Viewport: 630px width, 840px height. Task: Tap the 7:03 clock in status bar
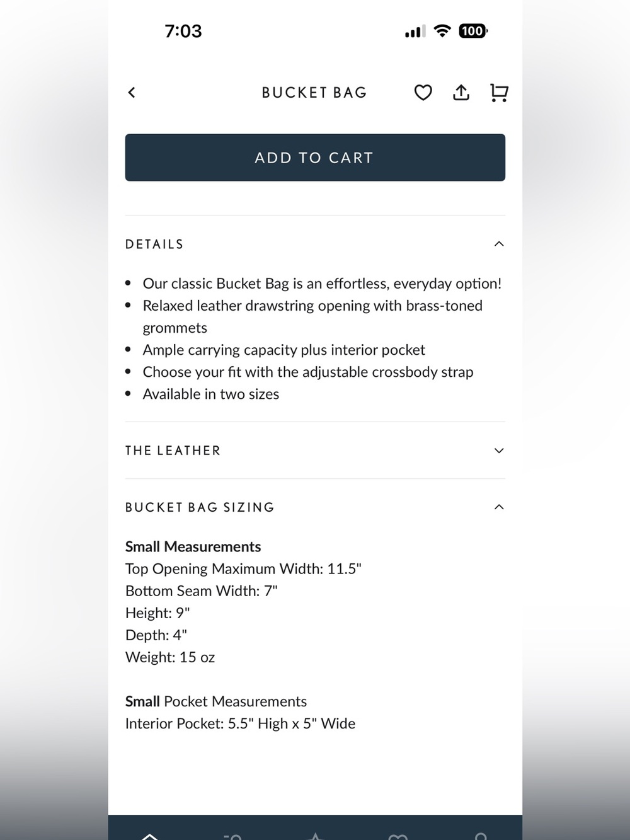[183, 31]
